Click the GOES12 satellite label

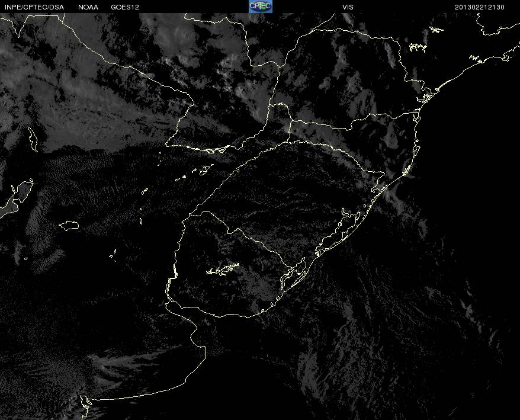[125, 7]
